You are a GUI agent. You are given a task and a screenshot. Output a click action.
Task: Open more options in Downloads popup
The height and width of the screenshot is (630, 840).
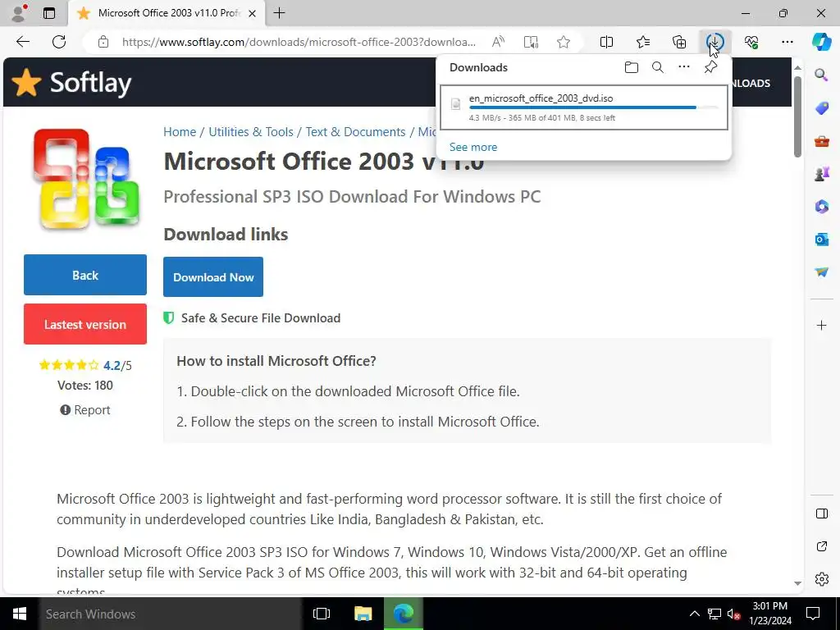point(684,67)
